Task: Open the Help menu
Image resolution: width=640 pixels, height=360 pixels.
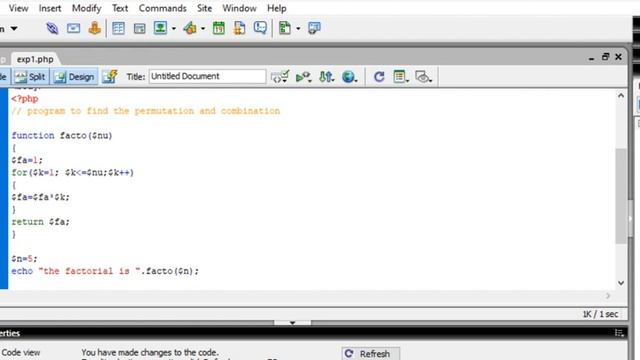Action: click(x=276, y=8)
